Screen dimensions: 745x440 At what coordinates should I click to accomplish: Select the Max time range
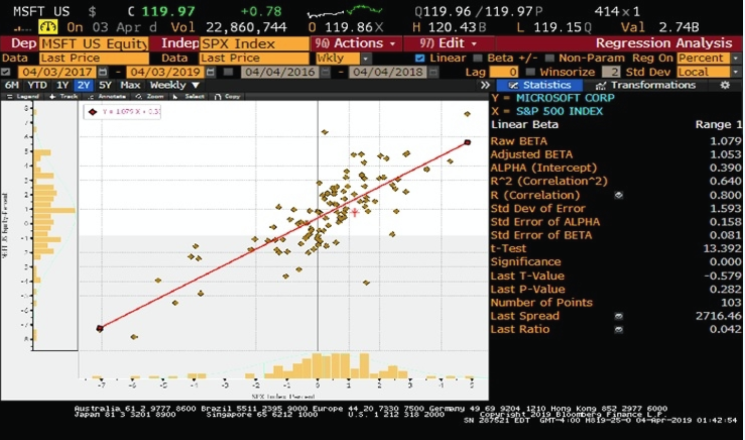130,85
